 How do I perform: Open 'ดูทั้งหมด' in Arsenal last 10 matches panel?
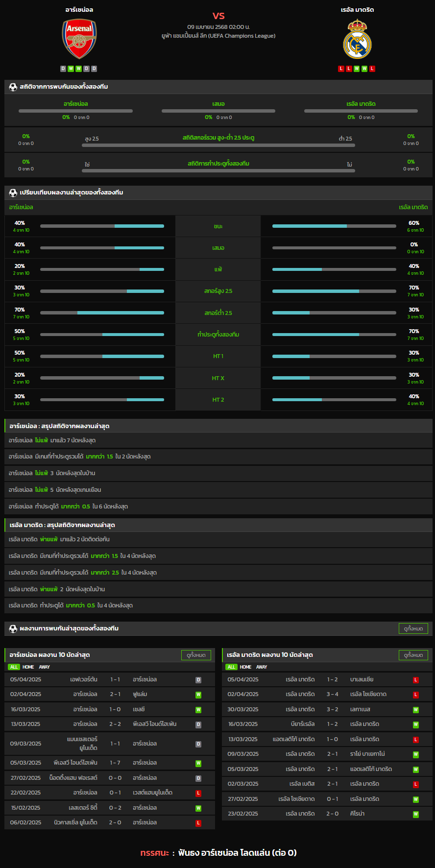click(x=196, y=655)
